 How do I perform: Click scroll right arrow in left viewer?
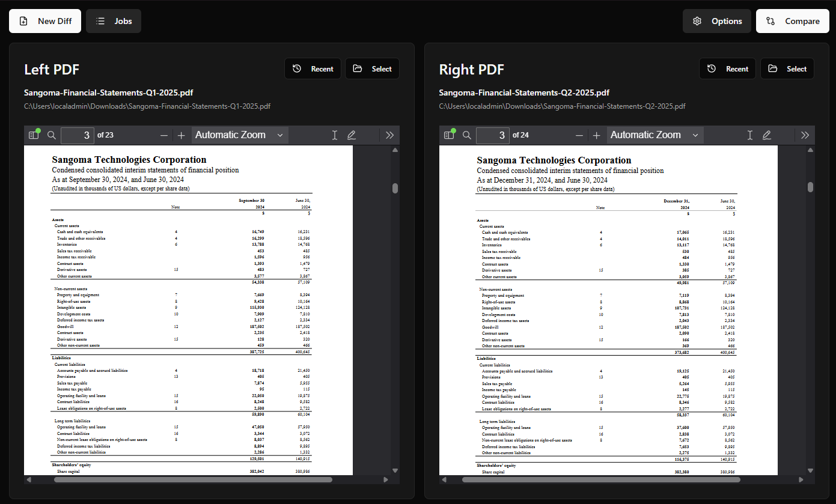[386, 479]
